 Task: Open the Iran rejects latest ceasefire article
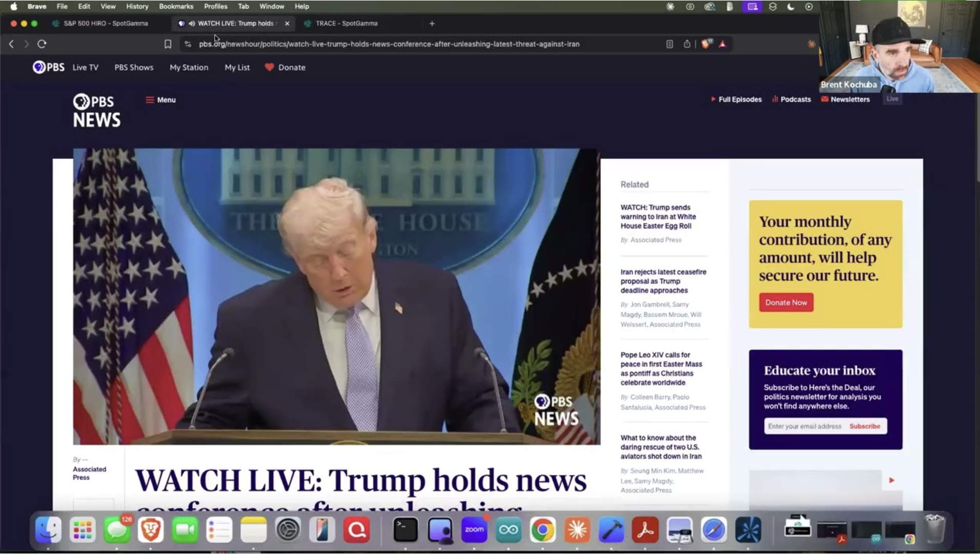pyautogui.click(x=663, y=281)
